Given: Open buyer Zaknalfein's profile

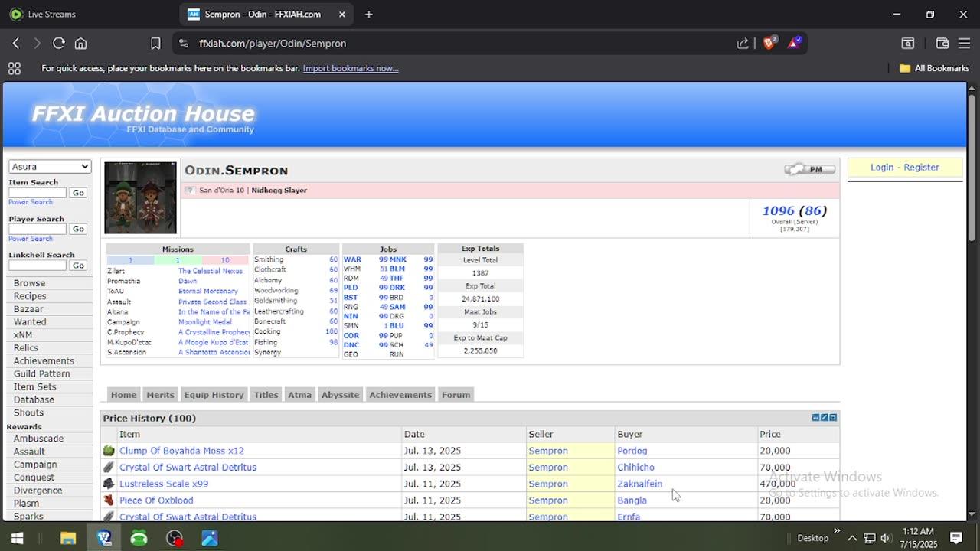Looking at the screenshot, I should point(640,484).
